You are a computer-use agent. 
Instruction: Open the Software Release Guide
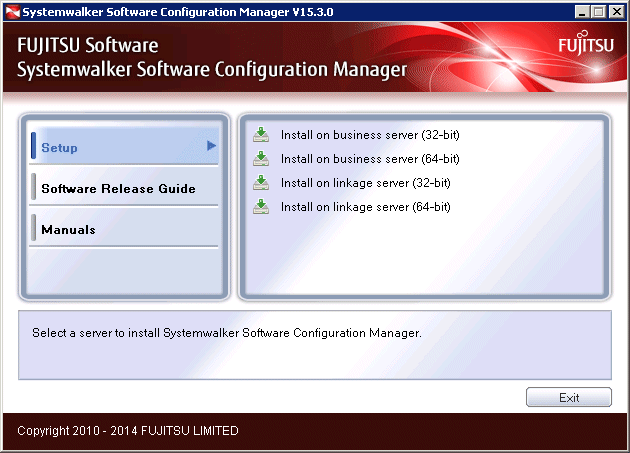tap(118, 189)
